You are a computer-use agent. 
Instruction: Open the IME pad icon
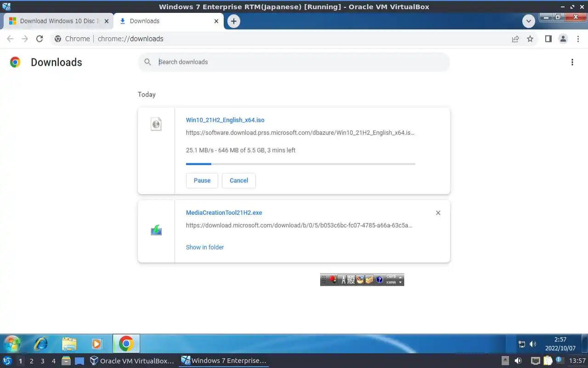(360, 280)
